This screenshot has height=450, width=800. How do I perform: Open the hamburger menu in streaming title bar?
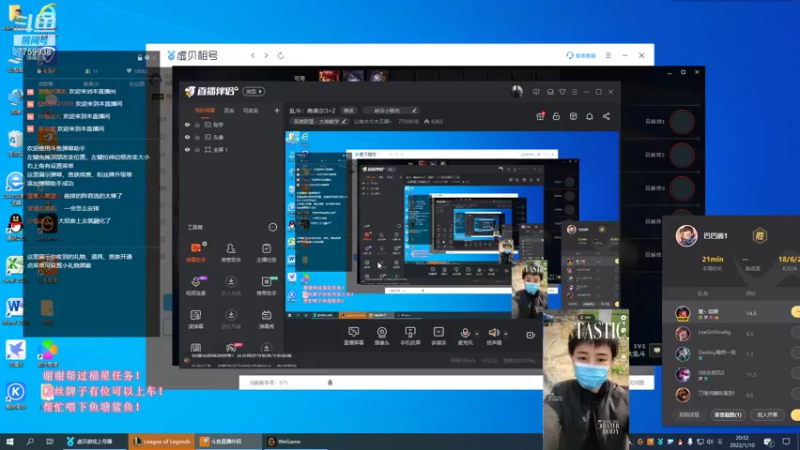click(574, 92)
